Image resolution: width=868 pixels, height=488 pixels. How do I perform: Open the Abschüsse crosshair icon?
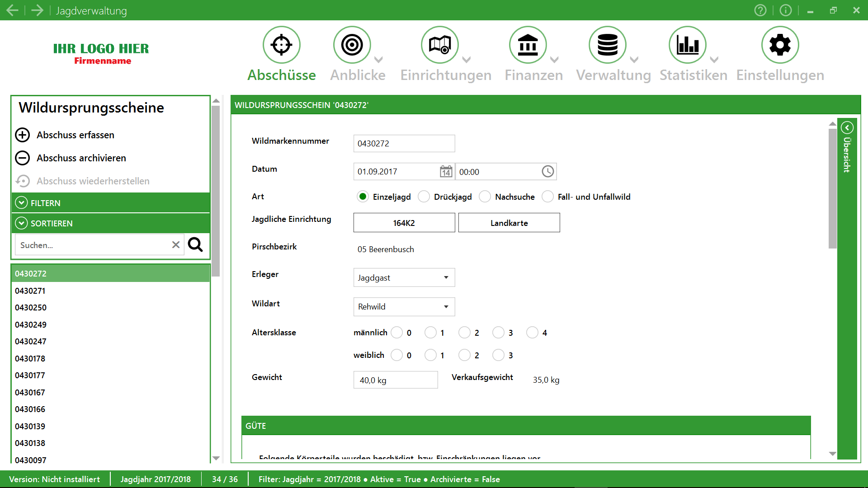point(281,45)
